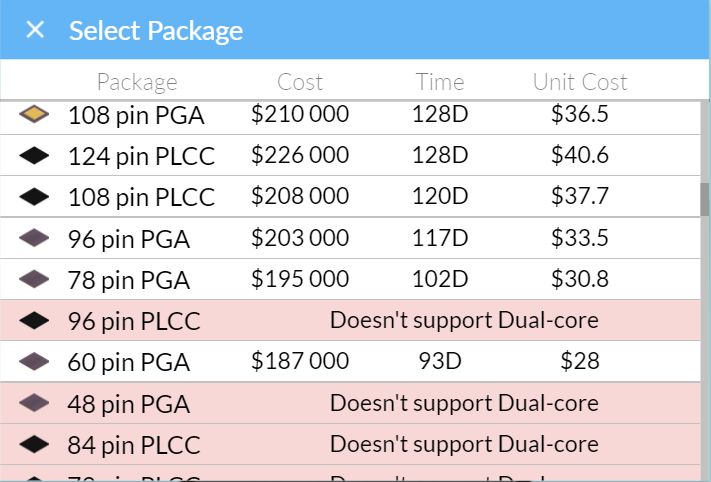Click the black 96 pin PLCC chip icon
This screenshot has height=482, width=711.
34,321
